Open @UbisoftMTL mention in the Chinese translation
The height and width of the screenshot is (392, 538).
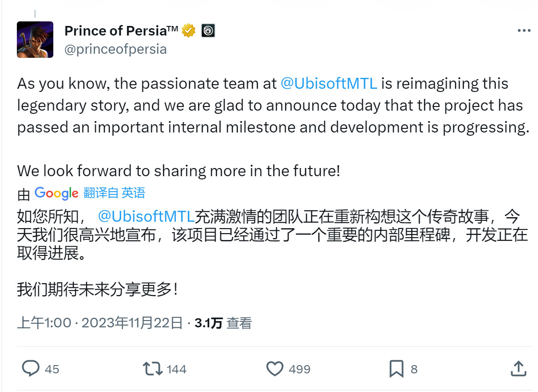(x=146, y=215)
